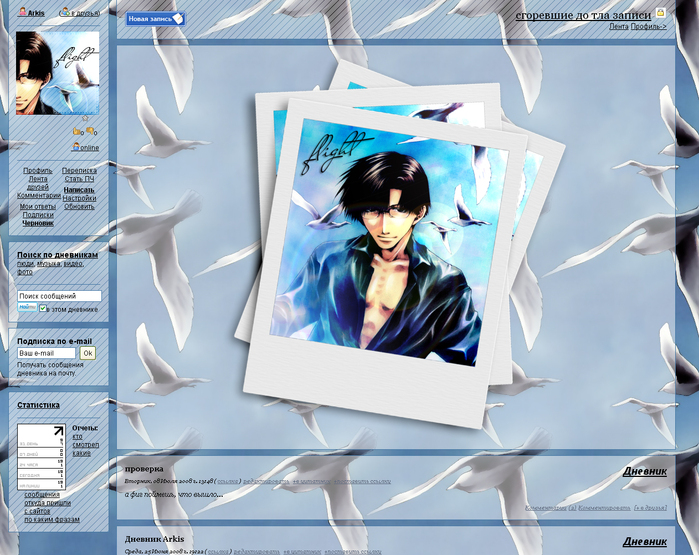699x555 pixels.
Task: Focus the 'Ваш e-mail' input field
Action: (x=46, y=353)
